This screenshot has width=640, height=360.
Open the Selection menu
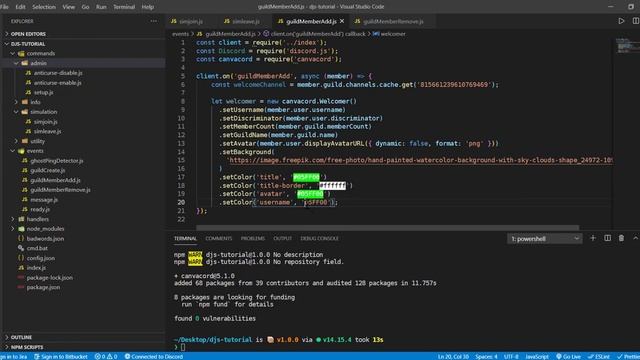44,7
